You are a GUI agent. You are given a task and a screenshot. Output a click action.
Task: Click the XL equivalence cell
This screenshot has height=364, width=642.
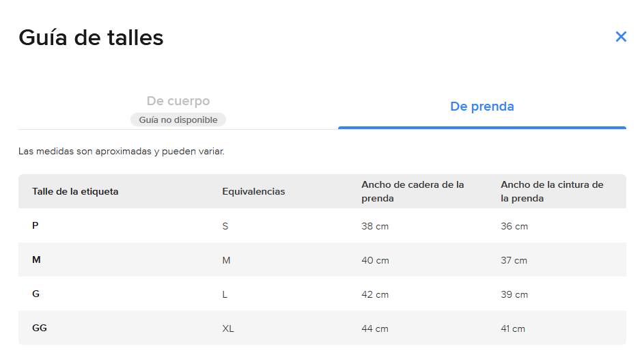[228, 328]
